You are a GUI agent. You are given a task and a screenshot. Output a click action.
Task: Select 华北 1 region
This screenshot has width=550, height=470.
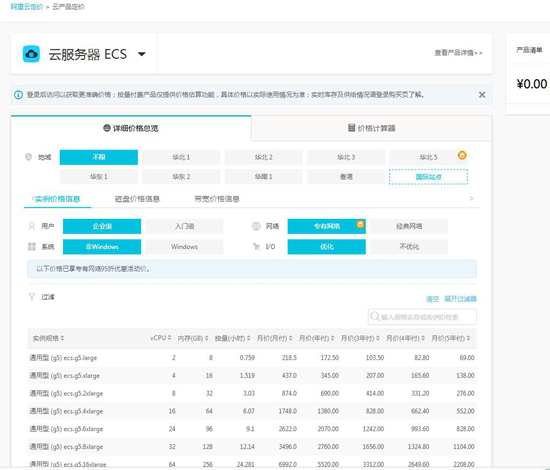(x=181, y=157)
